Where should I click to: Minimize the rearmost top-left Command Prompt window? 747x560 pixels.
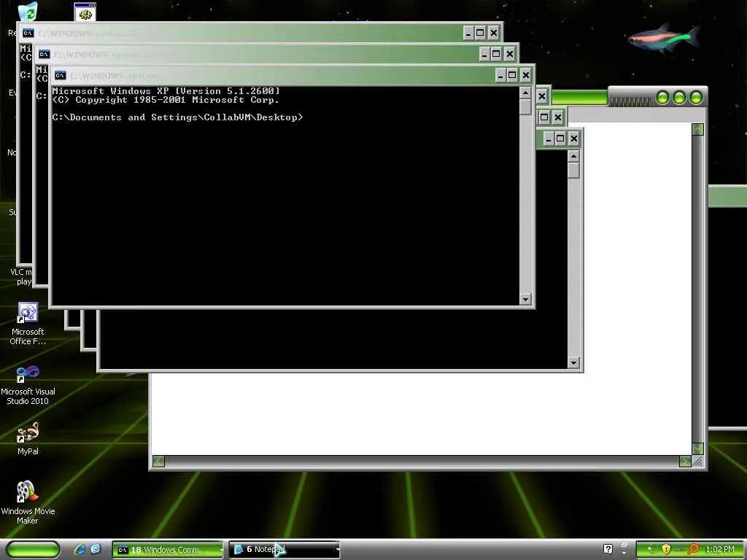click(468, 32)
